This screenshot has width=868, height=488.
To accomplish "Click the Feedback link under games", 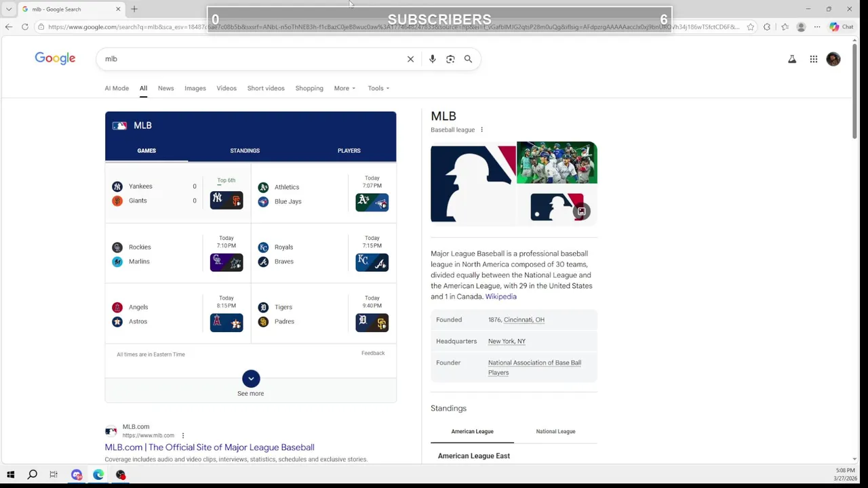I will [373, 353].
